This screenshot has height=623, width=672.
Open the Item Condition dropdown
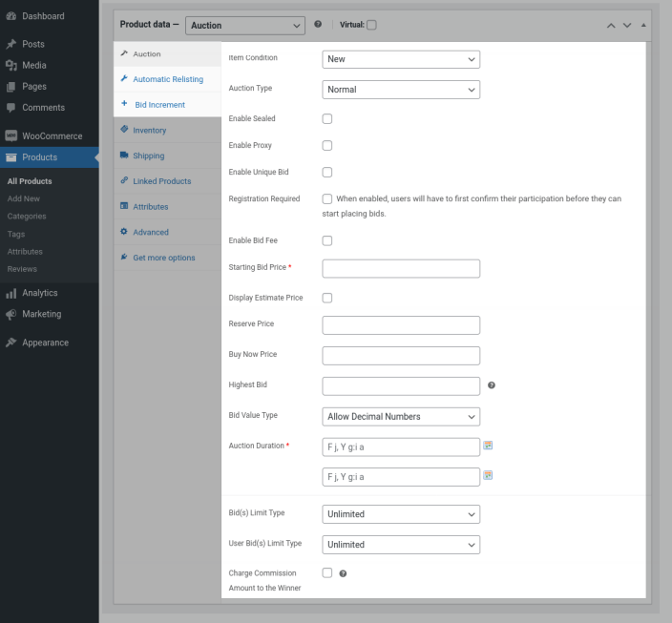(401, 59)
